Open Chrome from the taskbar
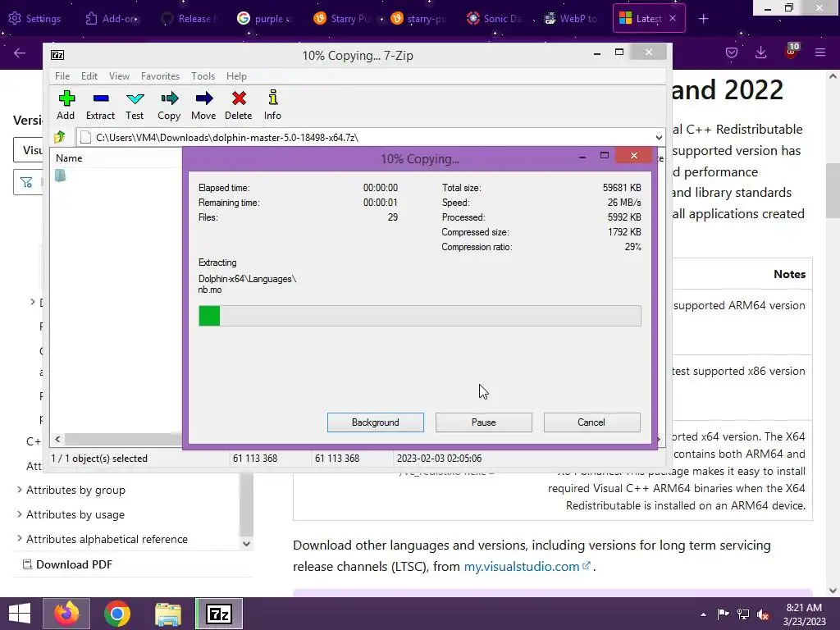This screenshot has height=630, width=840. 117,614
